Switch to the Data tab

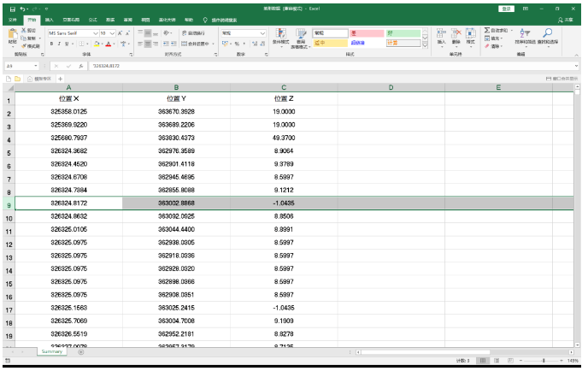(x=110, y=20)
